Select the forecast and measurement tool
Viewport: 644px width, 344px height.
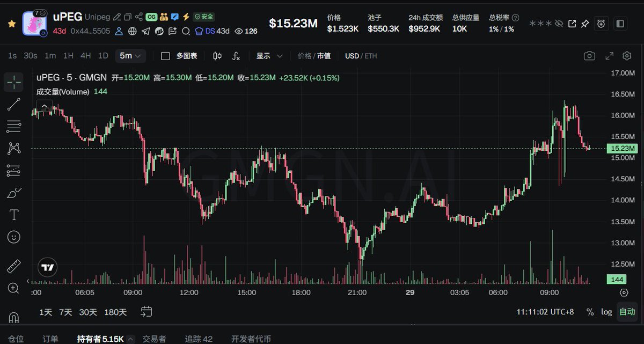tap(14, 171)
